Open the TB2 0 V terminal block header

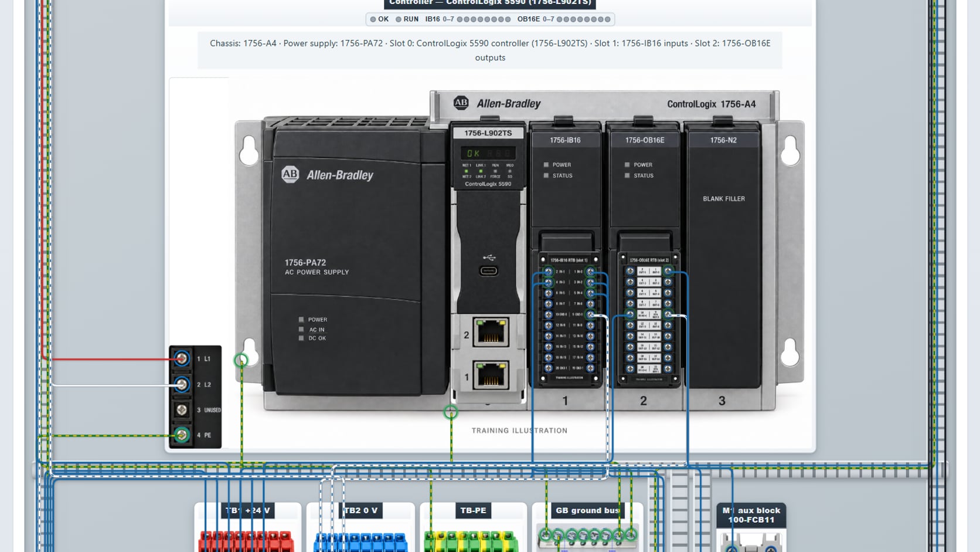click(360, 510)
